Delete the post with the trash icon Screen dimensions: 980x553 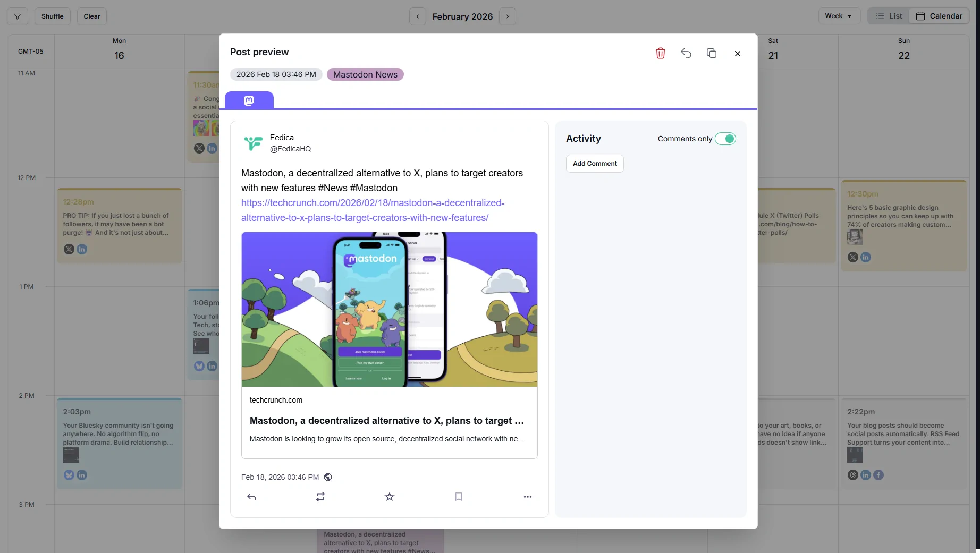pyautogui.click(x=660, y=53)
